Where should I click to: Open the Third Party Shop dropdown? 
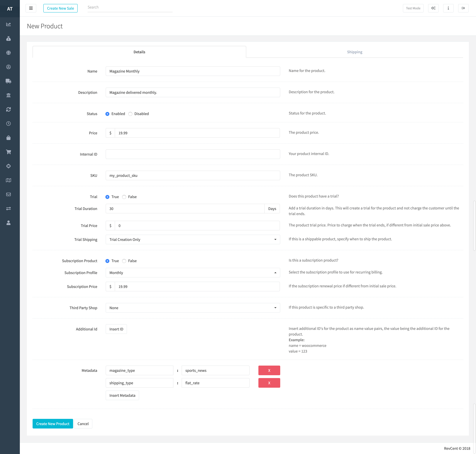pos(193,308)
